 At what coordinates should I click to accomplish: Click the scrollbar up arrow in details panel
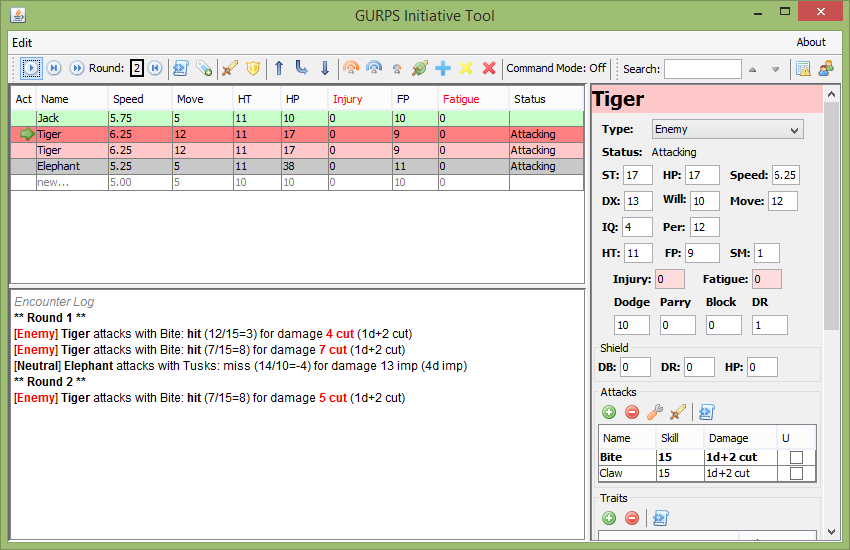[x=832, y=94]
